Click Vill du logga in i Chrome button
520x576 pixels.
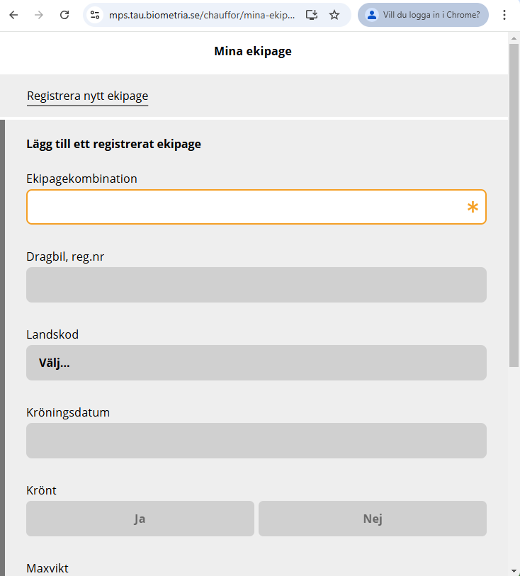423,15
